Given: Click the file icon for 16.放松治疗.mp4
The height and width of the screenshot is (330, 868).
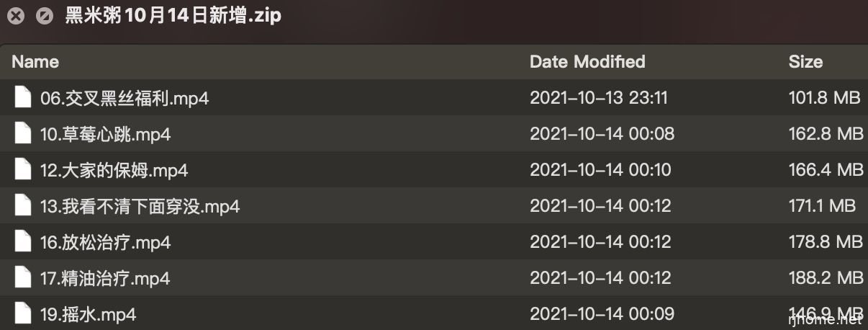Looking at the screenshot, I should [23, 242].
